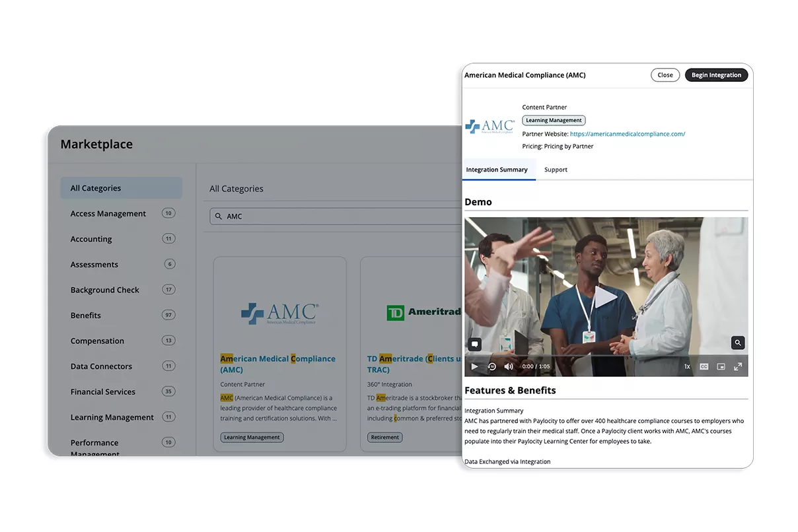
Task: Click the Marketplace search magnifier icon
Action: click(219, 216)
